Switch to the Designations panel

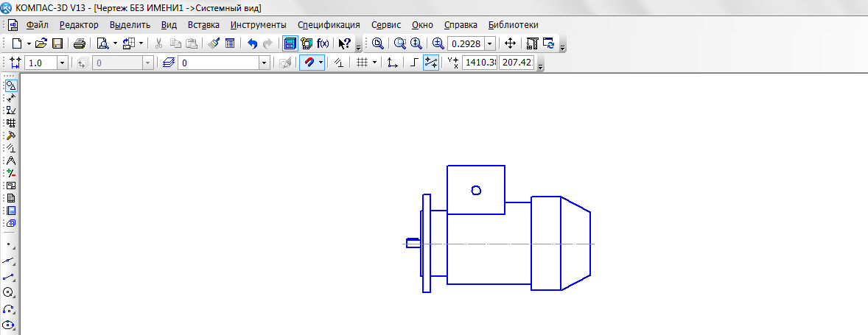pos(10,110)
